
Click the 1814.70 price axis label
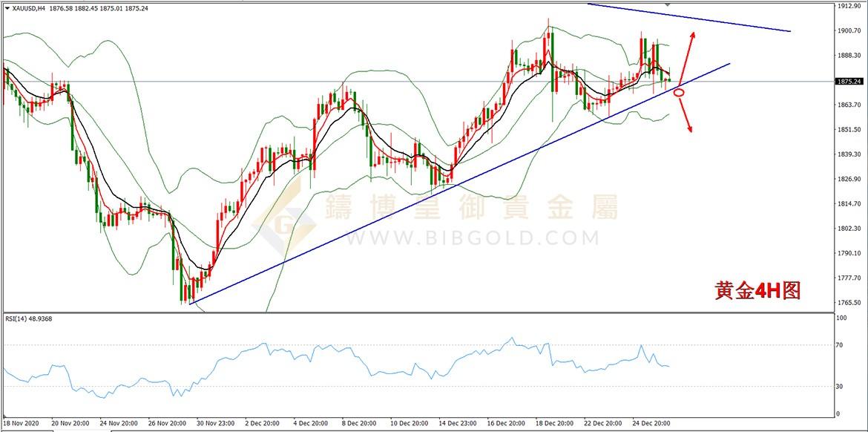point(849,204)
